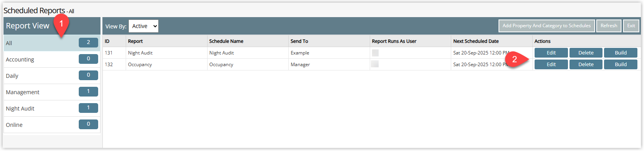Click the Schedule Name column header
This screenshot has height=151, width=644.
pyautogui.click(x=248, y=41)
